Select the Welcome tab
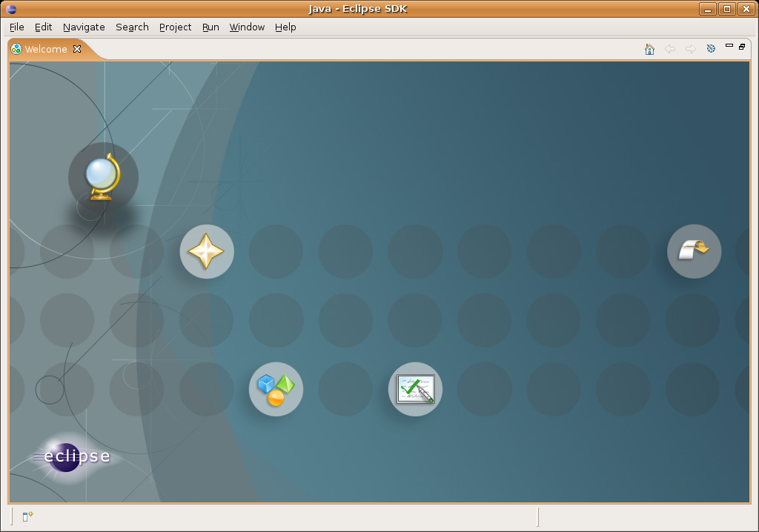Image resolution: width=759 pixels, height=532 pixels. pyautogui.click(x=45, y=49)
